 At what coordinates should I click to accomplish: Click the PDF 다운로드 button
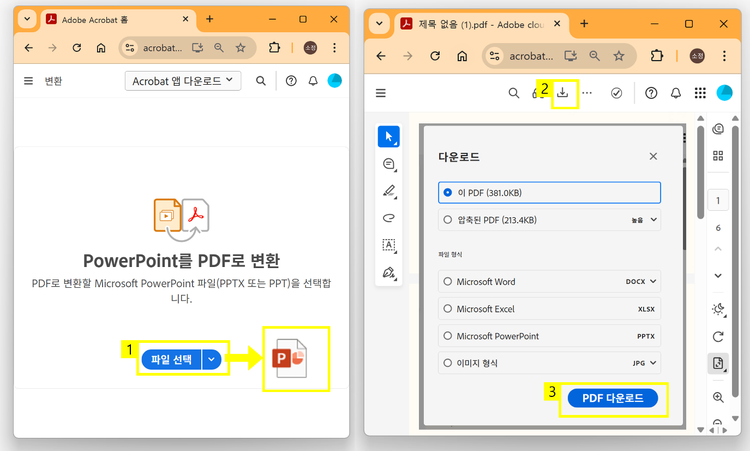point(613,398)
